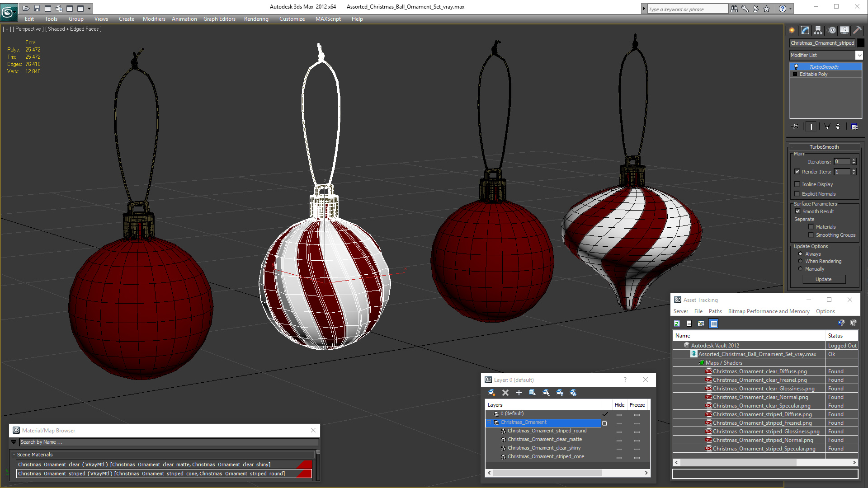Screen dimensions: 868x488
Task: Open the Bitmap Performance and Memory menu
Action: click(769, 311)
